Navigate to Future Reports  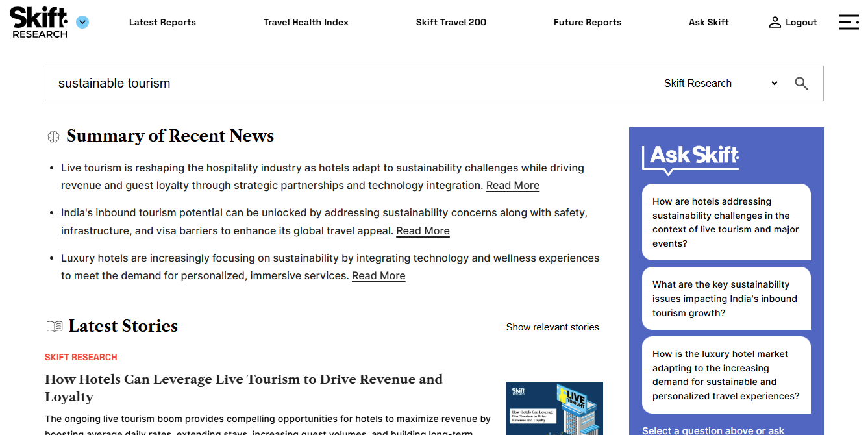pos(588,22)
